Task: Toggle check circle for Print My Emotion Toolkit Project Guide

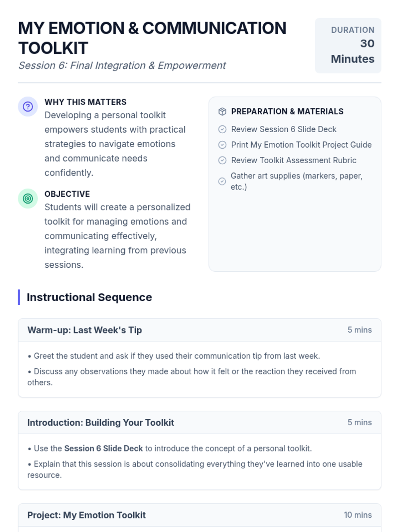Action: point(222,145)
